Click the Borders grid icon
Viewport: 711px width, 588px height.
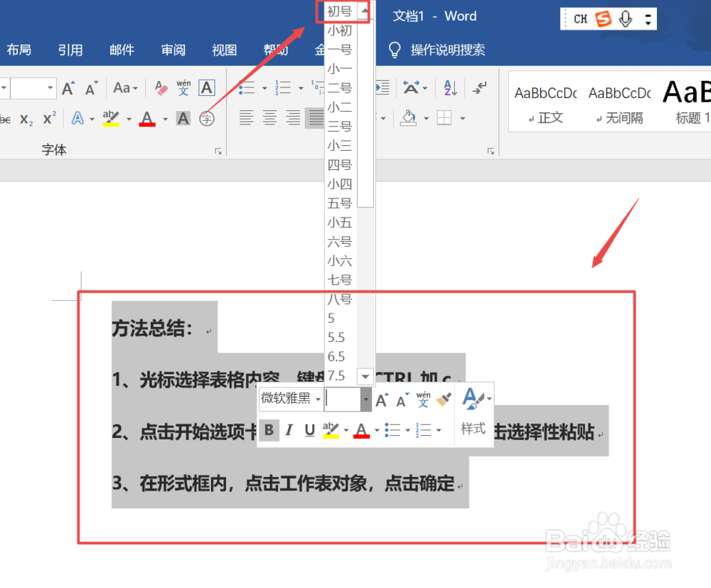coord(444,118)
